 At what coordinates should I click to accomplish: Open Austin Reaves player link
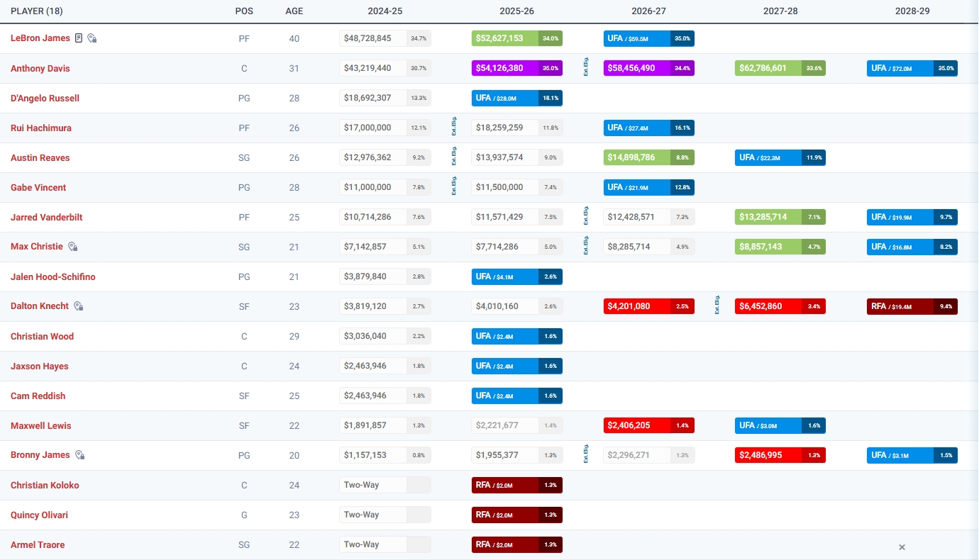click(x=40, y=158)
